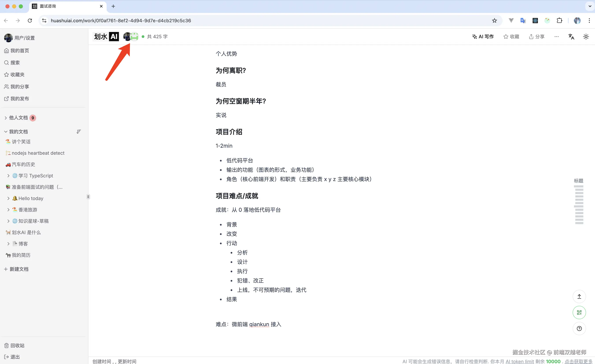The height and width of the screenshot is (364, 595).
Task: Toggle the sidebar collapse handle
Action: [x=88, y=197]
